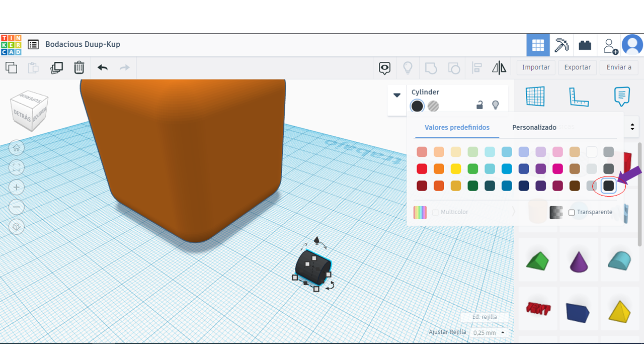Open the Bricks mode icon

[585, 45]
